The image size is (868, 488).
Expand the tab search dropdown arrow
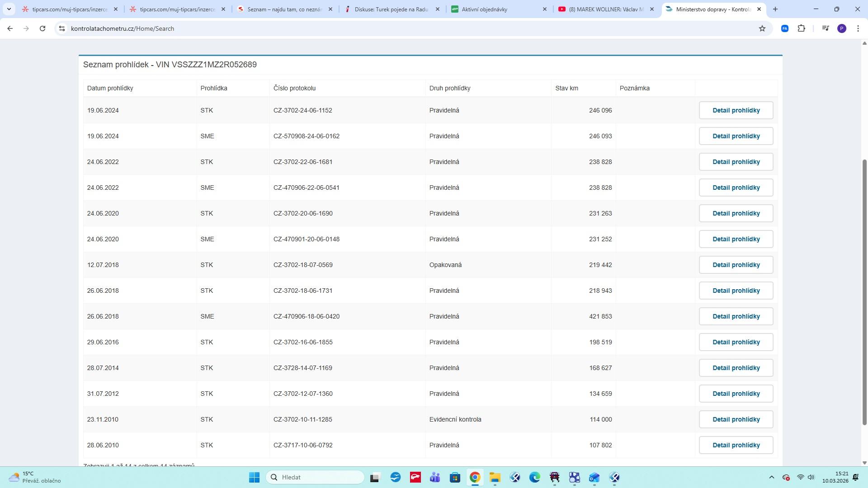point(9,9)
